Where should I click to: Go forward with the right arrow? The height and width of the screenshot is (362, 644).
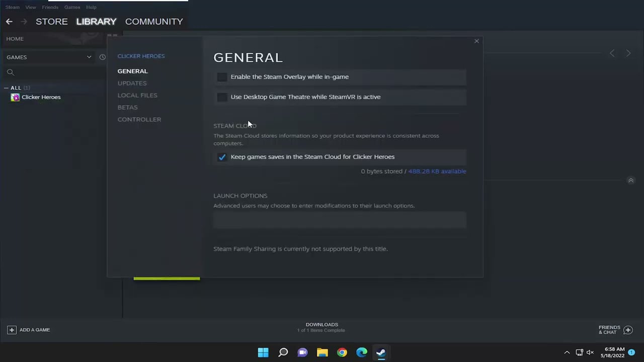click(x=24, y=22)
